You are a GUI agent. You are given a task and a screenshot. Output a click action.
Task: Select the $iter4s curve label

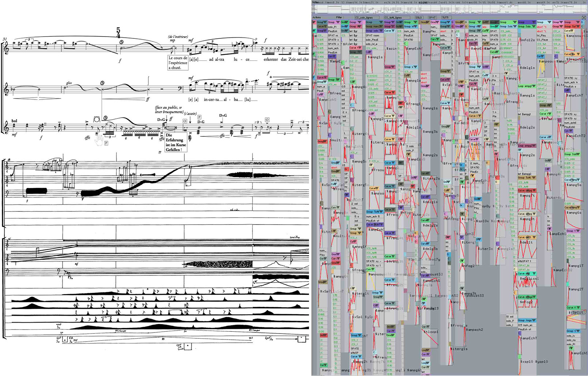click(x=554, y=198)
